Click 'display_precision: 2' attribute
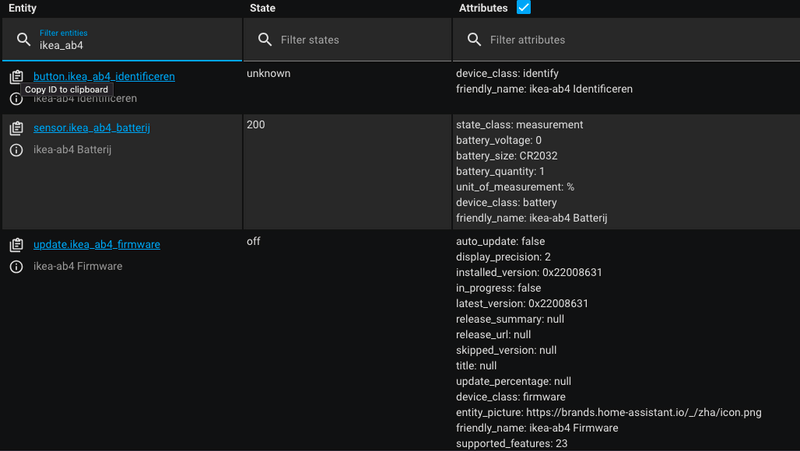 click(503, 257)
